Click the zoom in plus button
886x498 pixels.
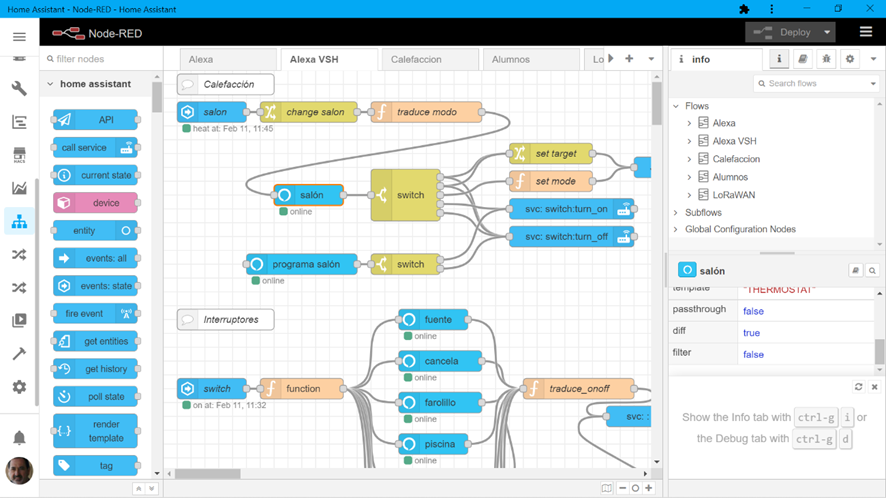649,488
